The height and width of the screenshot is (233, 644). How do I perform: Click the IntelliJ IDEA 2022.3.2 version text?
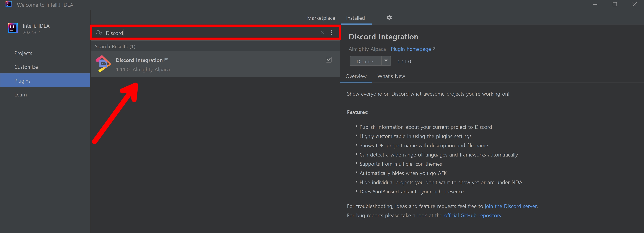[x=31, y=33]
